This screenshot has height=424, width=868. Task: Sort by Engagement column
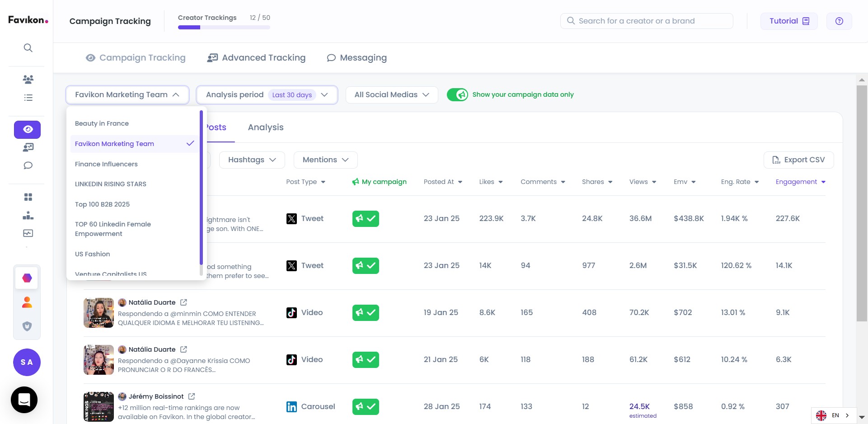pyautogui.click(x=800, y=182)
